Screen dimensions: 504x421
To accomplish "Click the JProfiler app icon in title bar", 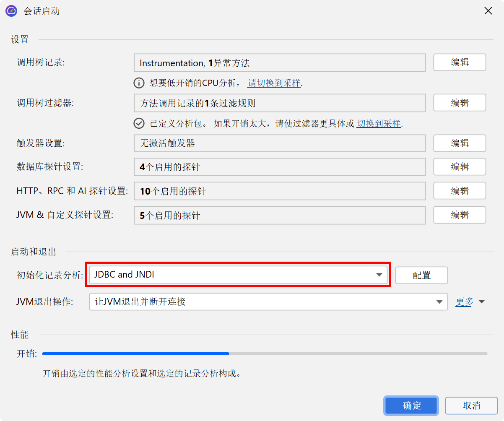I will pos(11,11).
